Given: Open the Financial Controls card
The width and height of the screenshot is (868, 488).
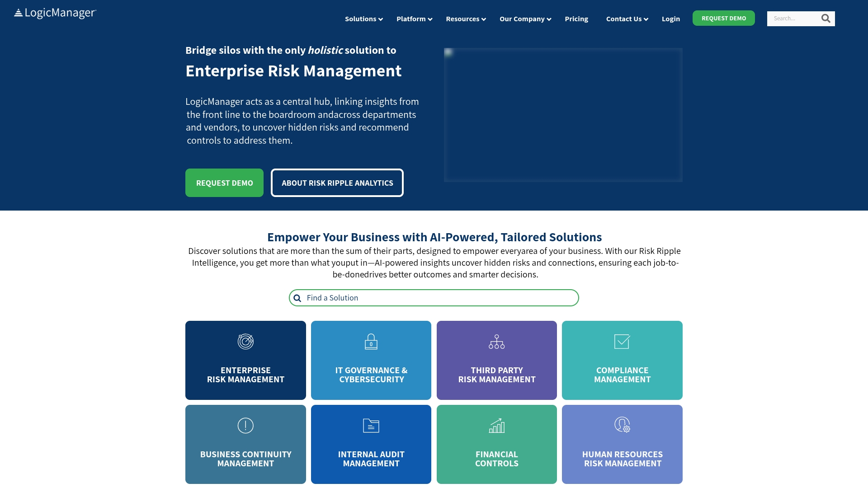Looking at the screenshot, I should point(496,444).
